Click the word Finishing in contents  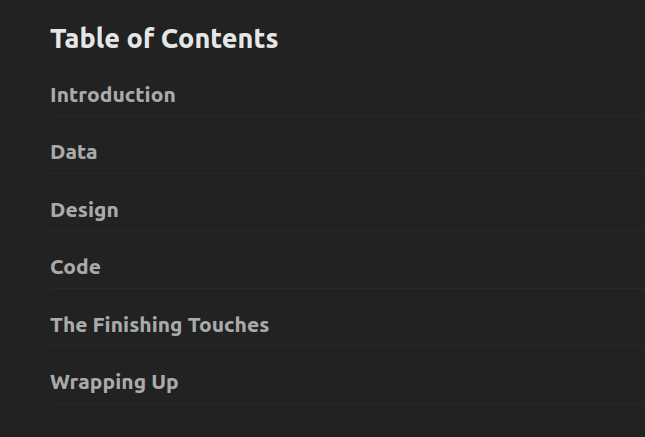click(x=137, y=326)
